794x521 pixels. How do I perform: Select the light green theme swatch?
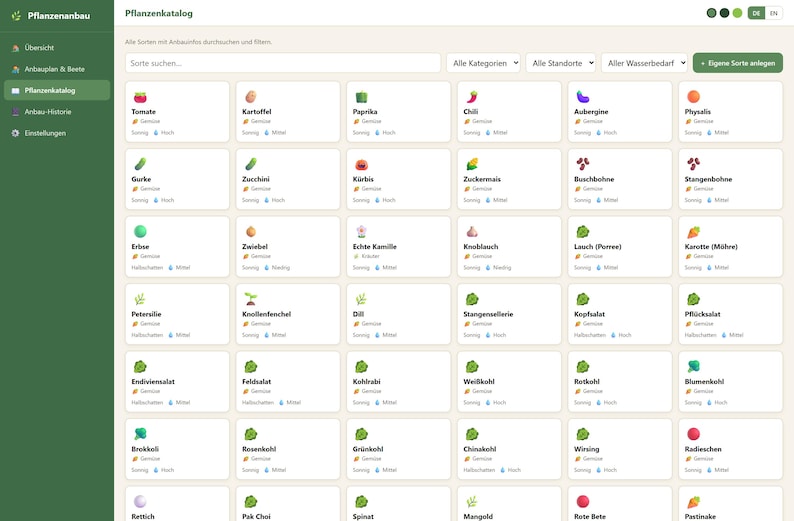pyautogui.click(x=737, y=13)
